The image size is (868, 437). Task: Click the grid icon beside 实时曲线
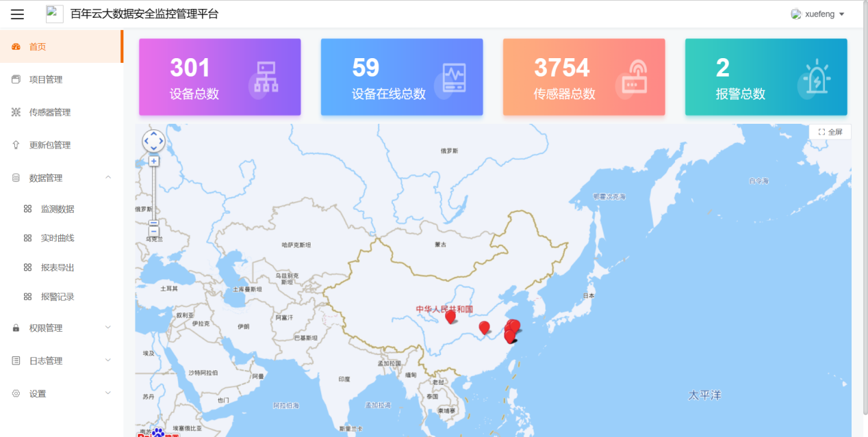[27, 238]
